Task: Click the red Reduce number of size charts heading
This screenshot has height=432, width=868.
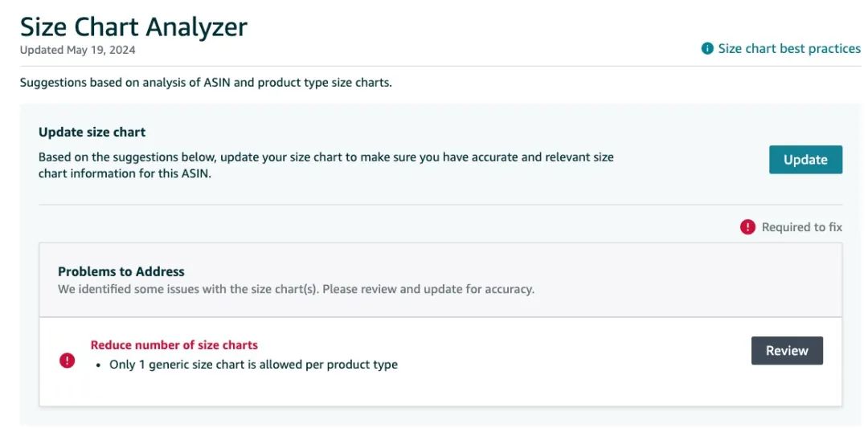Action: [174, 345]
